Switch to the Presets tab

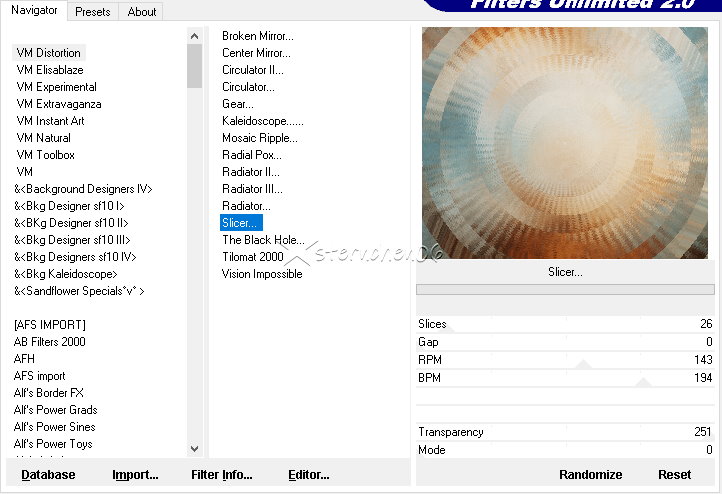pos(93,12)
